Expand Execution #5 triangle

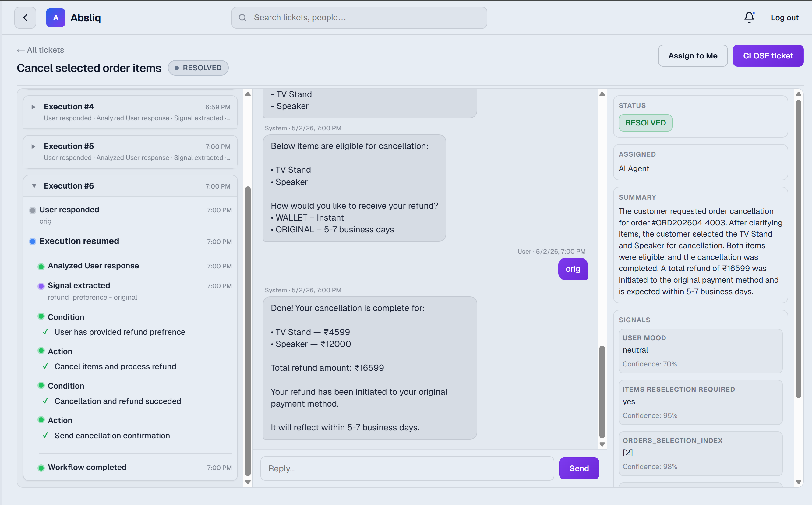point(34,147)
